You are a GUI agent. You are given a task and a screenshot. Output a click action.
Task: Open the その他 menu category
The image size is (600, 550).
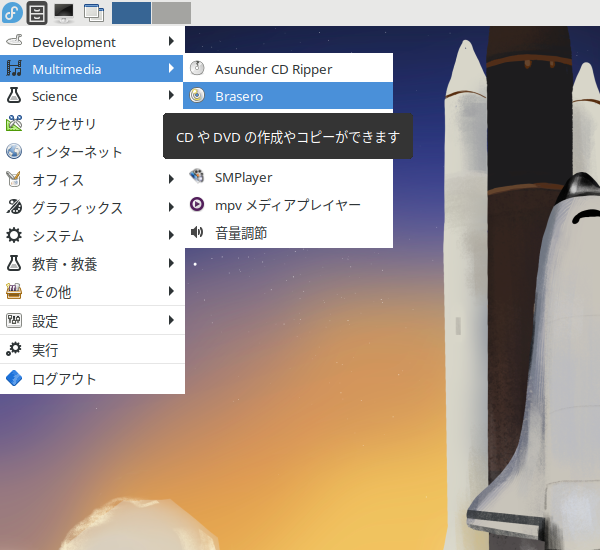92,292
